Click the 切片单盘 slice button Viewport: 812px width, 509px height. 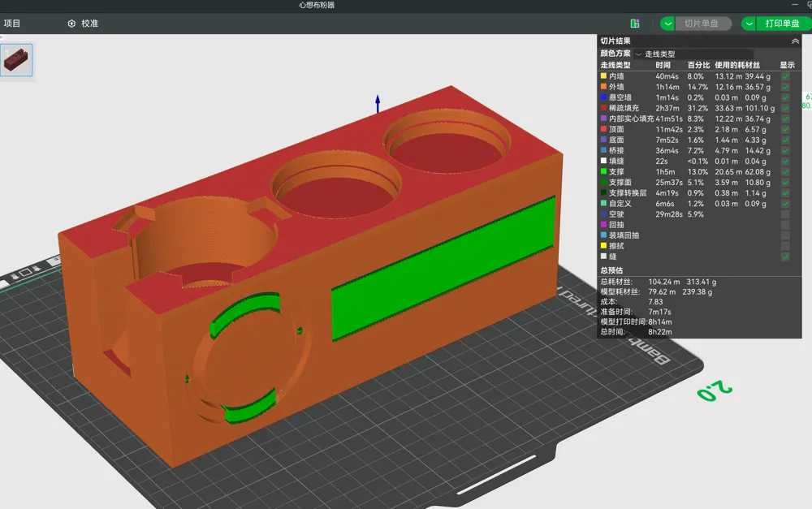(x=702, y=24)
